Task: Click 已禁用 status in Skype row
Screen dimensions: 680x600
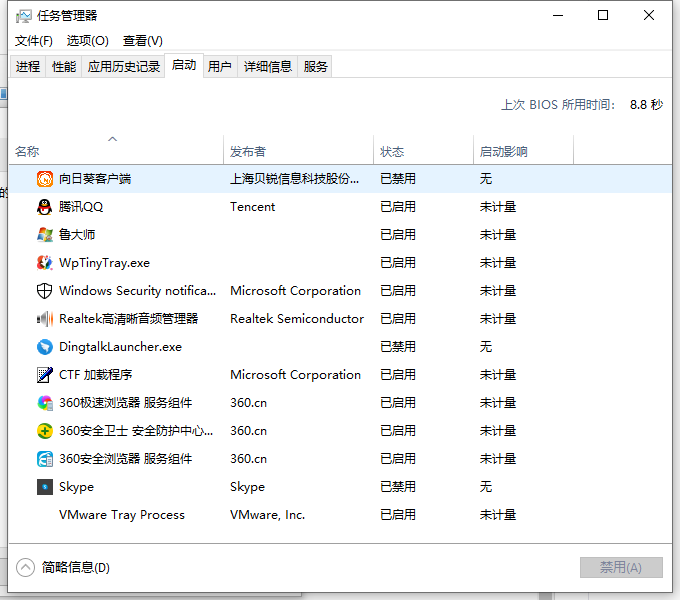Action: (x=398, y=487)
